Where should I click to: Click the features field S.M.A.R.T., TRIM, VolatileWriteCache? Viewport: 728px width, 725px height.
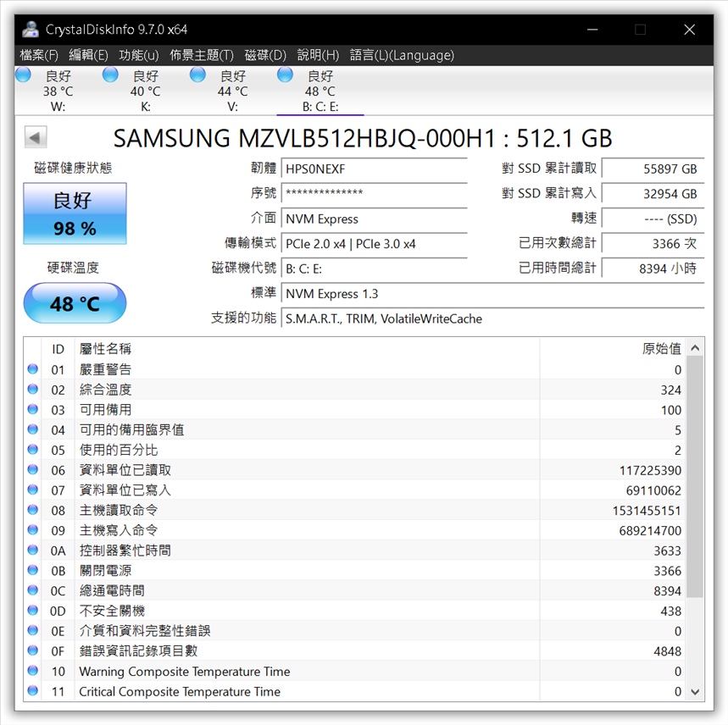click(x=492, y=318)
